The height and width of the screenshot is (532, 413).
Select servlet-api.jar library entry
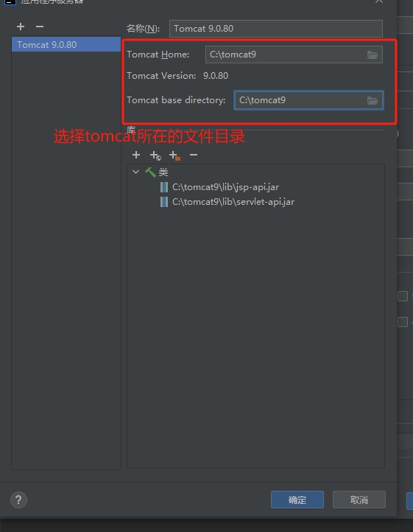(x=233, y=202)
